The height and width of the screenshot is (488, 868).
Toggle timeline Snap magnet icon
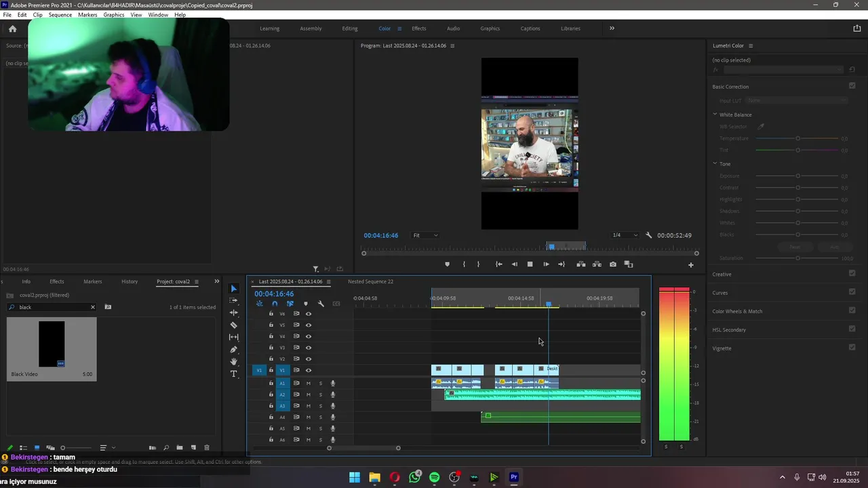point(275,304)
